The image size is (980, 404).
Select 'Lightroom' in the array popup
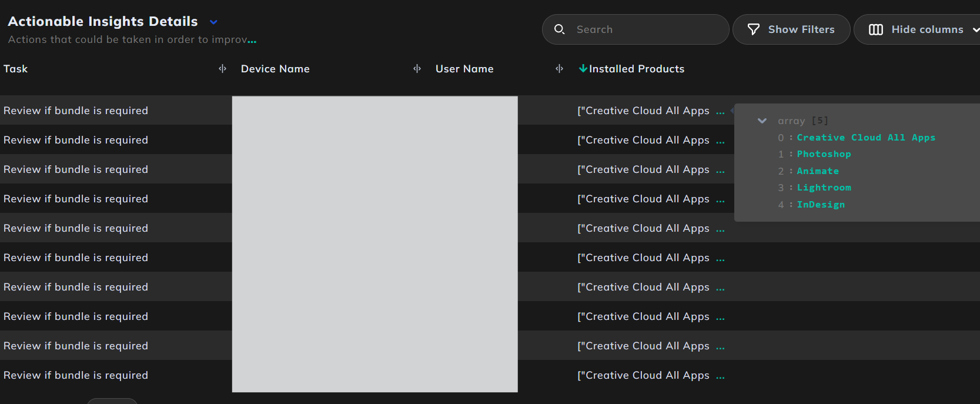tap(824, 188)
